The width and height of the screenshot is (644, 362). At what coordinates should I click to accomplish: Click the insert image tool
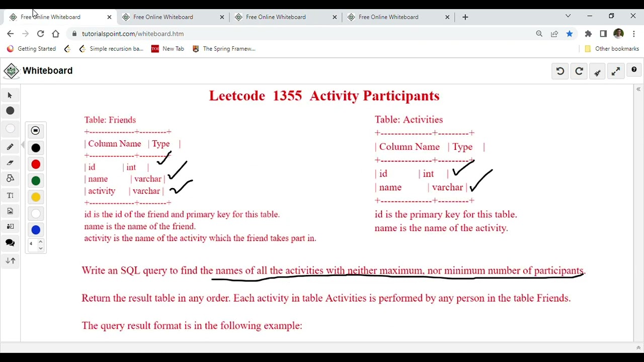(x=10, y=211)
